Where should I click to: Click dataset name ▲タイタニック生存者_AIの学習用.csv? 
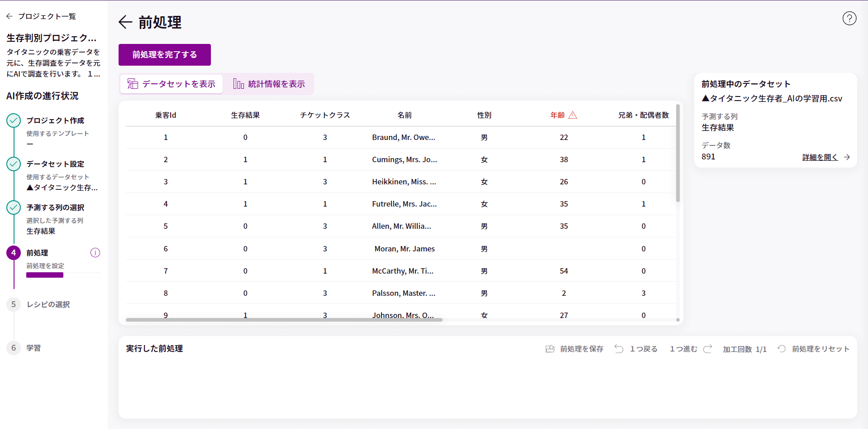click(x=772, y=98)
